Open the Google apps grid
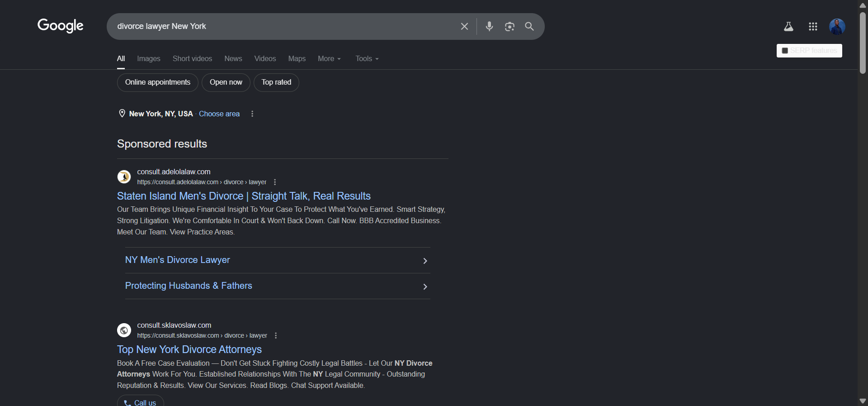The image size is (868, 406). 813,27
